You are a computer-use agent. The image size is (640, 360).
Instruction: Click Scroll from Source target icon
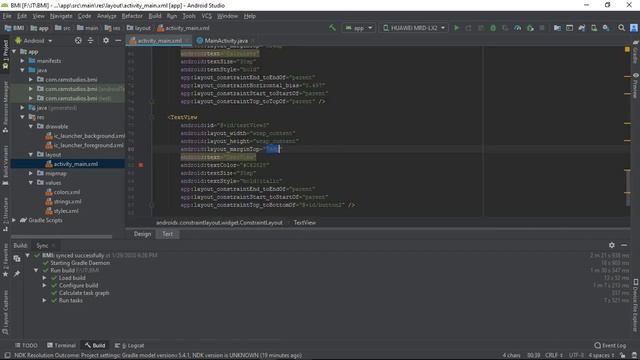78,40
